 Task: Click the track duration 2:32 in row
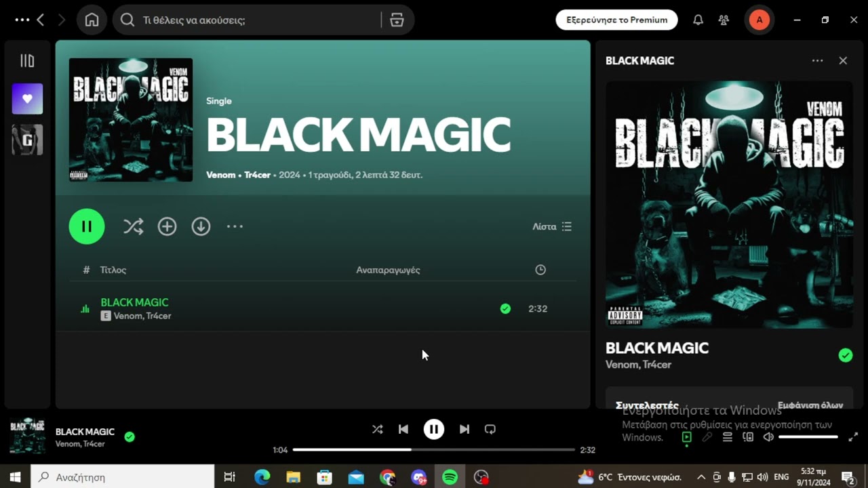click(x=538, y=308)
